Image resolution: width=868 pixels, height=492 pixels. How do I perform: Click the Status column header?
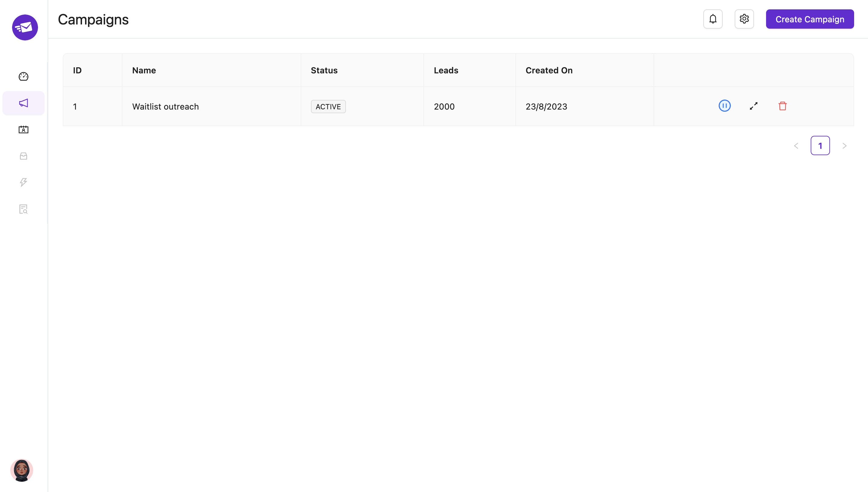click(x=324, y=70)
